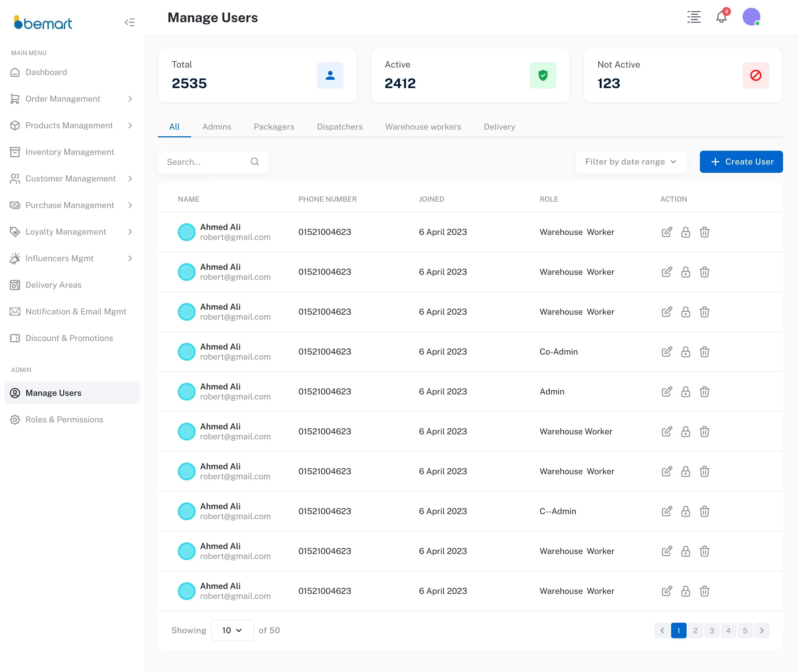The height and width of the screenshot is (672, 798).
Task: Go to pagination page 5
Action: click(745, 630)
